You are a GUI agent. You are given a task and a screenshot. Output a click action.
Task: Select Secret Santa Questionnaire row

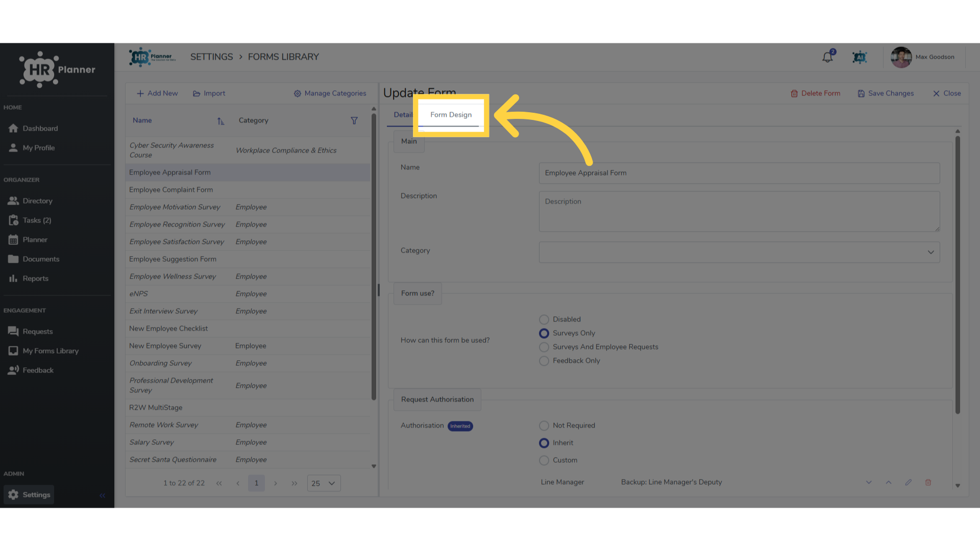click(248, 460)
